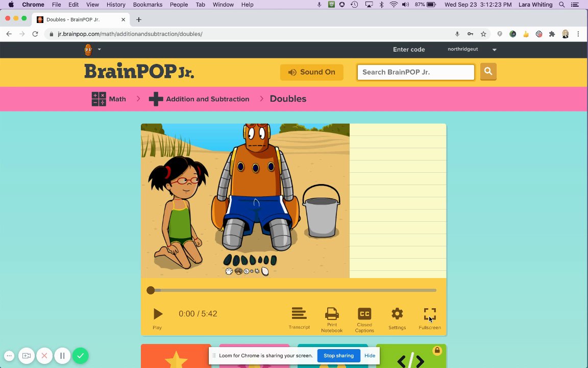Open Loom more options ellipsis

pos(9,356)
